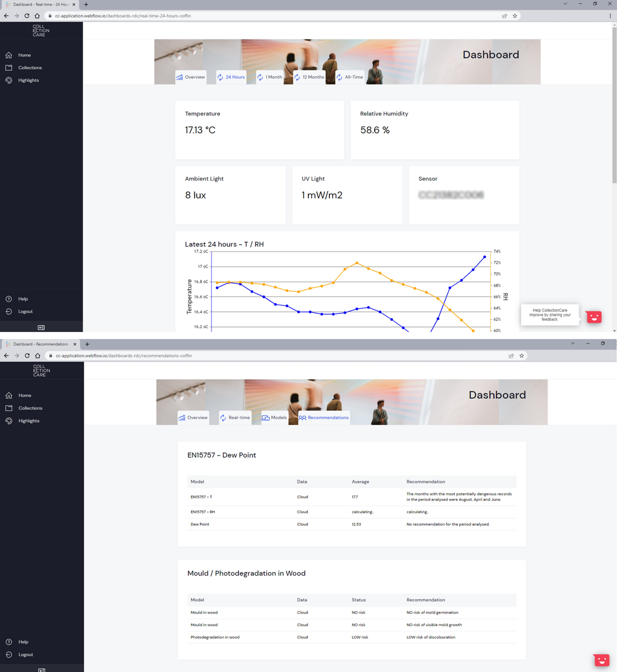Screen dimensions: 617x672
Task: Click the Ambient Light 8 lux card
Action: click(230, 195)
